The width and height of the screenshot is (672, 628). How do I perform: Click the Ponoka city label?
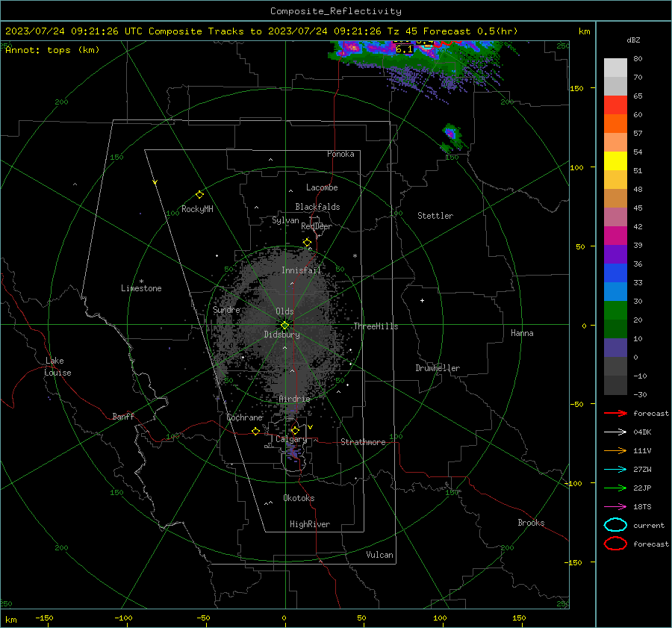point(340,154)
